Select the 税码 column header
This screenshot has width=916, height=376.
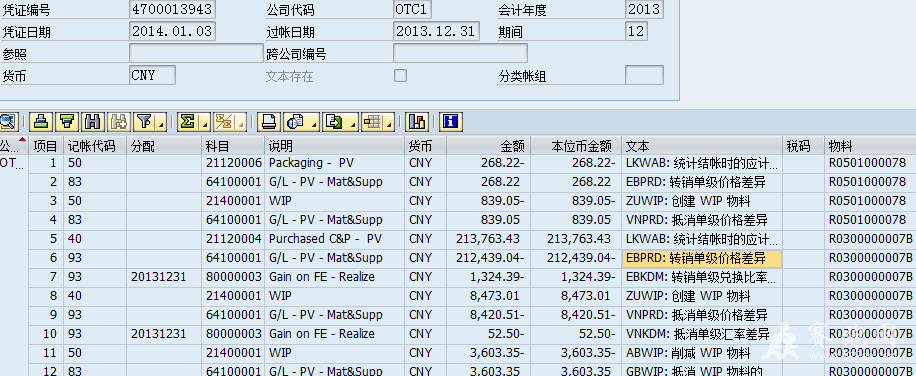pyautogui.click(x=803, y=146)
